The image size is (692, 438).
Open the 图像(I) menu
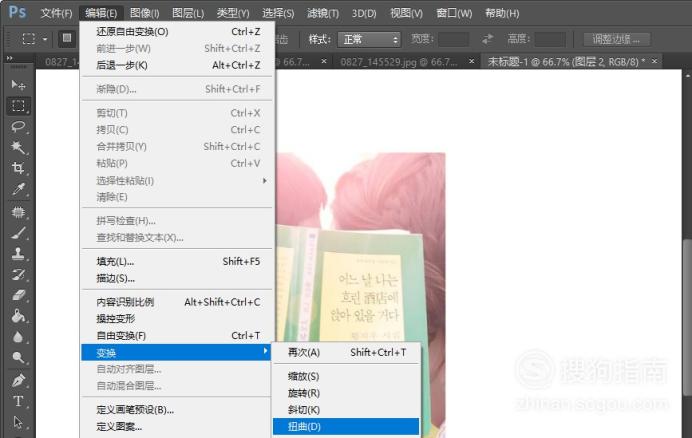click(x=144, y=13)
